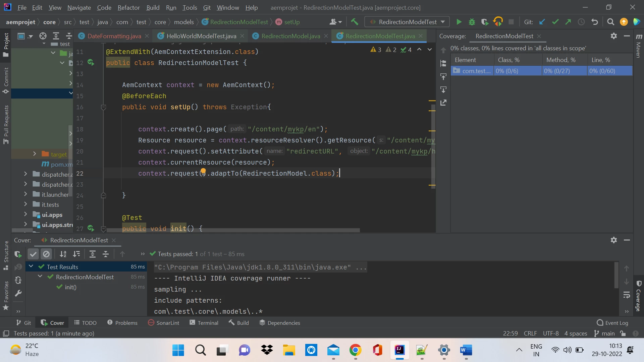Click Git update project arrow icon
The image size is (644, 362).
tap(542, 22)
